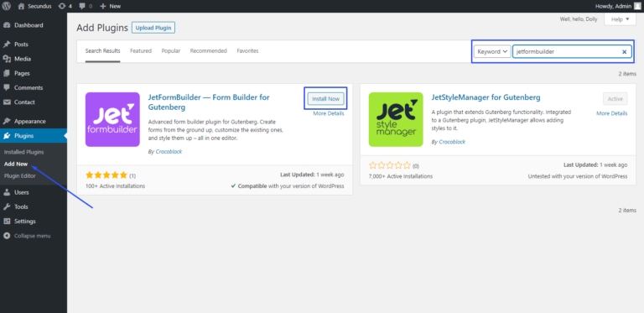Screen dimensions: 644x313
Task: Click the '100+ Active Installations' text
Action: 116,186
